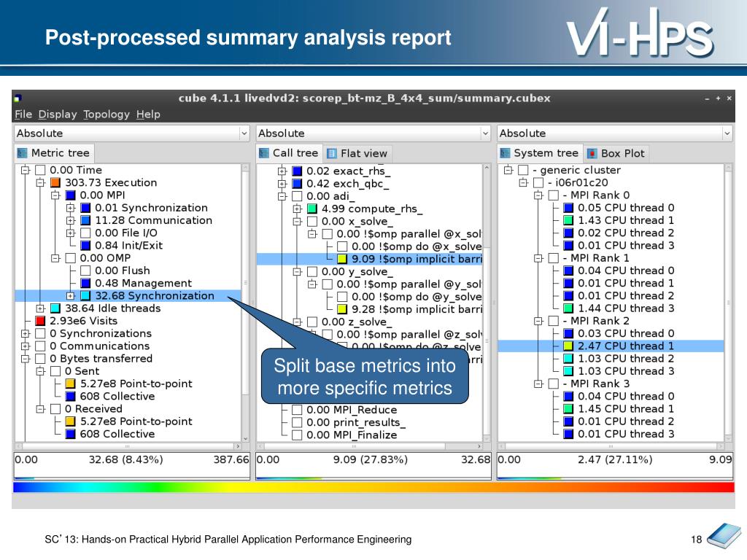
Task: Toggle the checkbox beside 0.00 MPI_Reduce
Action: coord(298,410)
